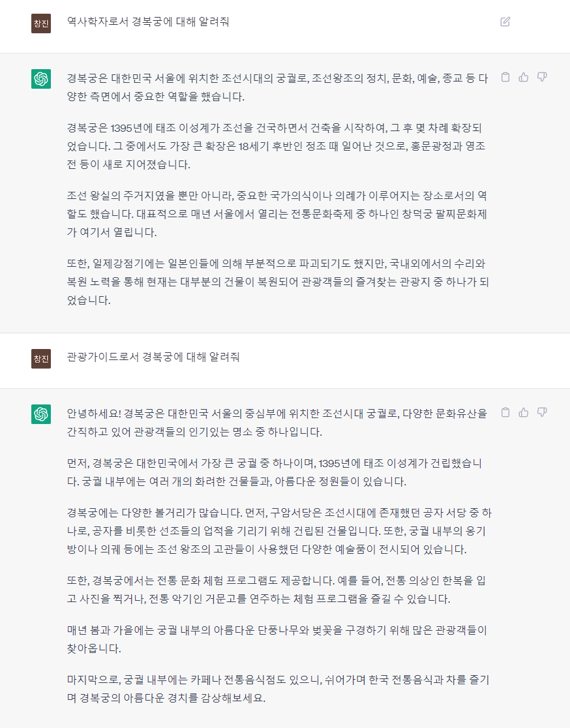Click the paragraph starting 또한, 경복궁에서는 전통 문화
This screenshot has height=728, width=570.
coord(276,590)
